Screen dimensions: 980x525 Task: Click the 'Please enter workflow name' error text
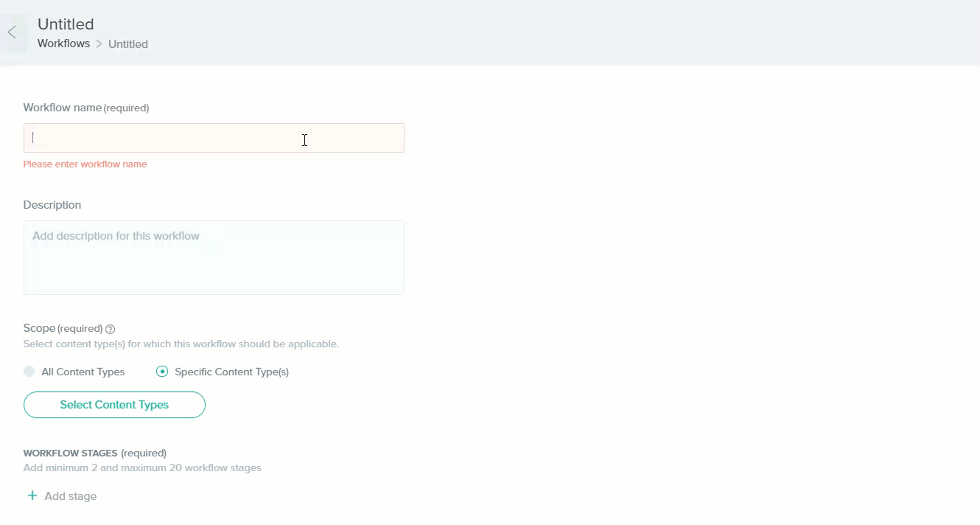[85, 164]
